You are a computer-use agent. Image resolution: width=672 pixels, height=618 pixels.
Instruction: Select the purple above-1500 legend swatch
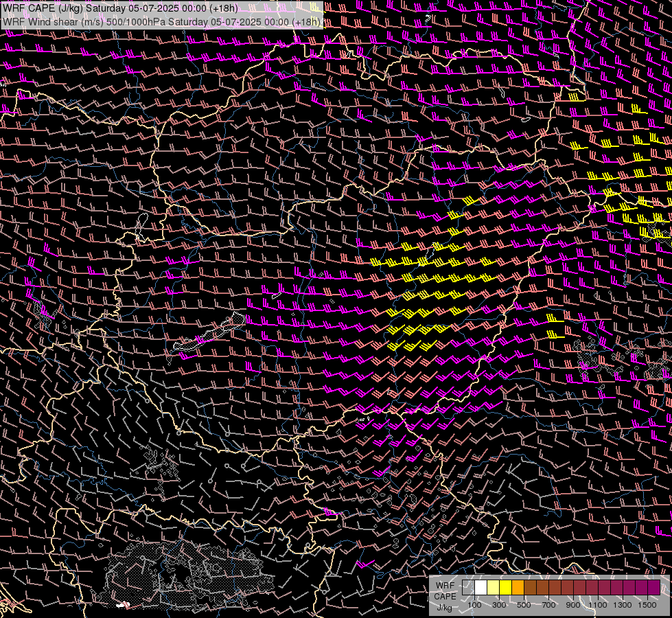(x=654, y=587)
